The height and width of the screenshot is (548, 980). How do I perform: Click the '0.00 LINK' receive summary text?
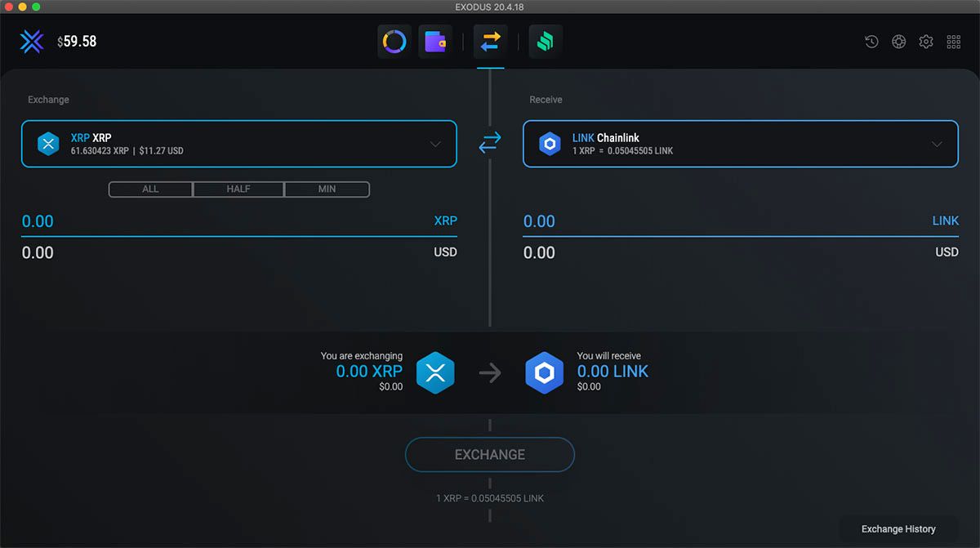pos(612,372)
